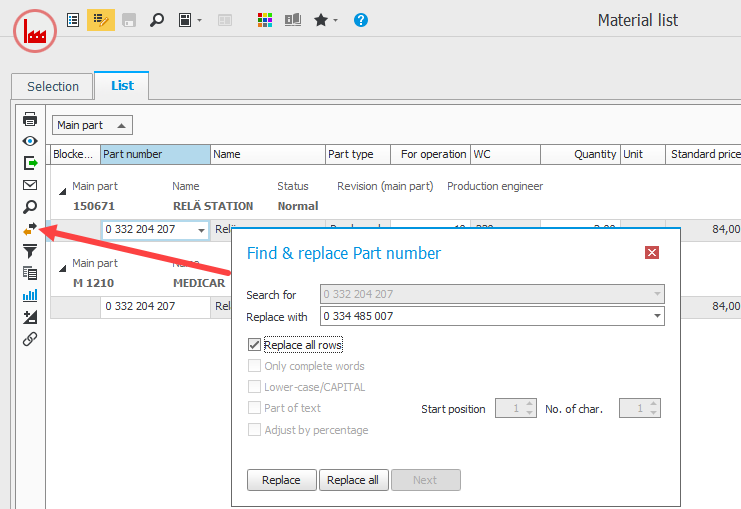Enable the Part of text checkbox

254,408
